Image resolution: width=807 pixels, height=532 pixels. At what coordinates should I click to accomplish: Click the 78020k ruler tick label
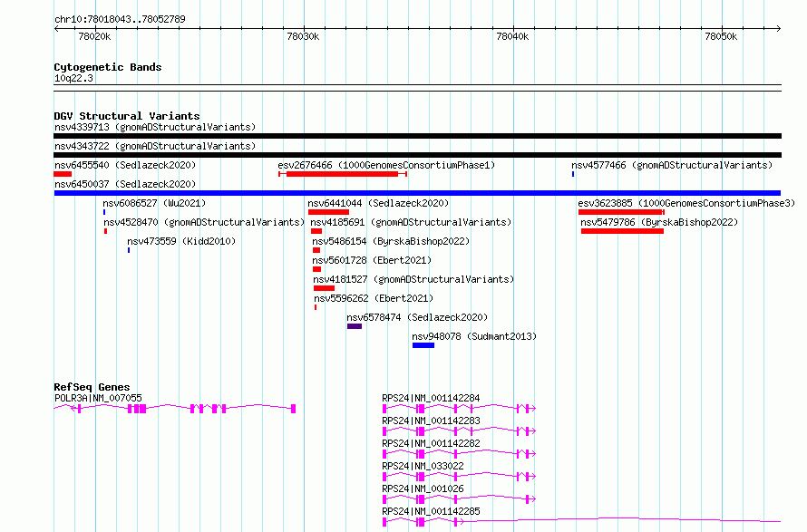[x=94, y=36]
